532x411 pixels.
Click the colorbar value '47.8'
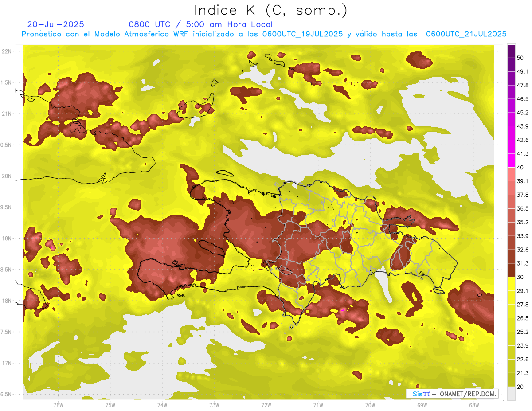tap(523, 85)
